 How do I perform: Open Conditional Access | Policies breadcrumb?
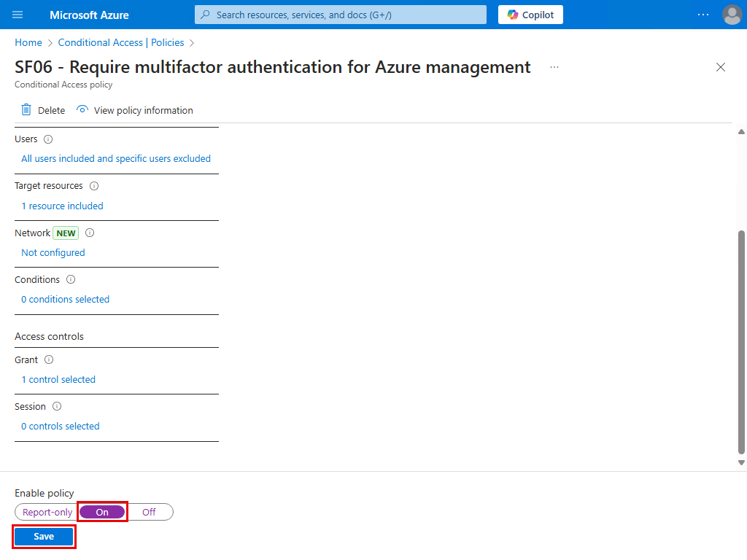pos(121,42)
